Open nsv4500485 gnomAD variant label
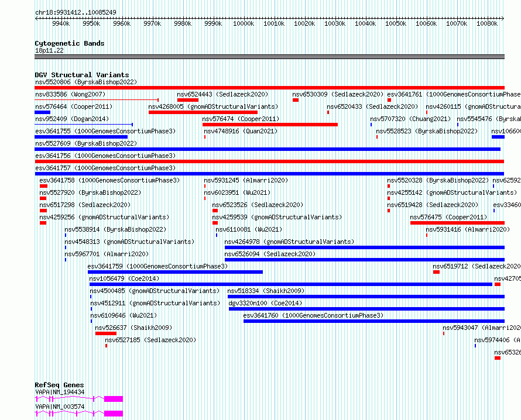Image resolution: width=521 pixels, height=420 pixels. tap(155, 291)
